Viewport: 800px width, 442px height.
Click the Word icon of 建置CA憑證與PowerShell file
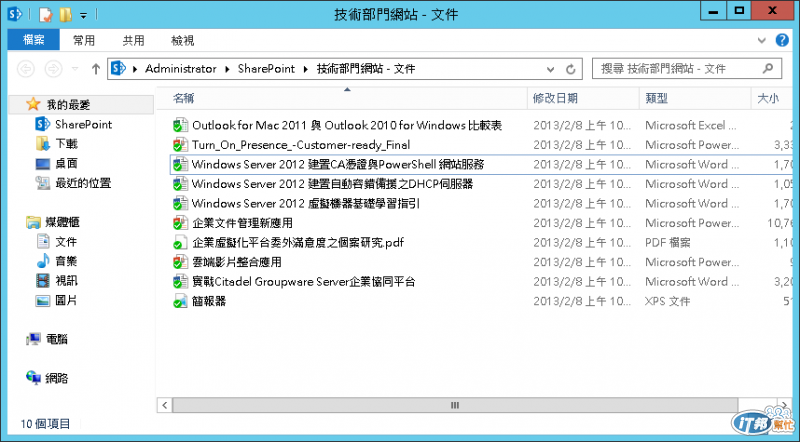(180, 164)
